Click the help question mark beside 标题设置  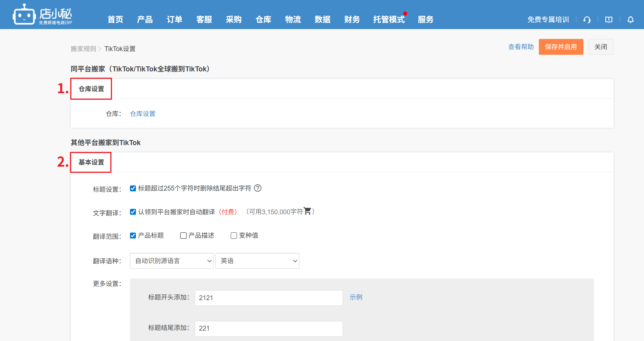coord(257,188)
